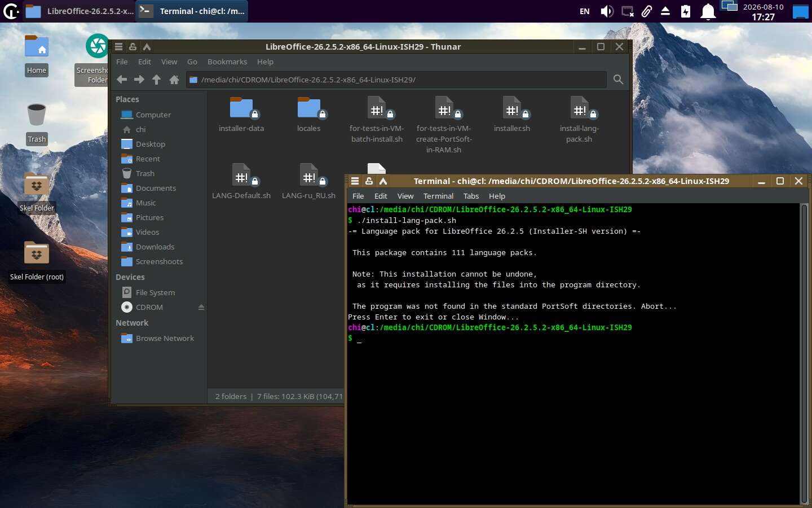The image size is (812, 508).
Task: Click the clipboard paperclip icon in panel
Action: pyautogui.click(x=647, y=11)
